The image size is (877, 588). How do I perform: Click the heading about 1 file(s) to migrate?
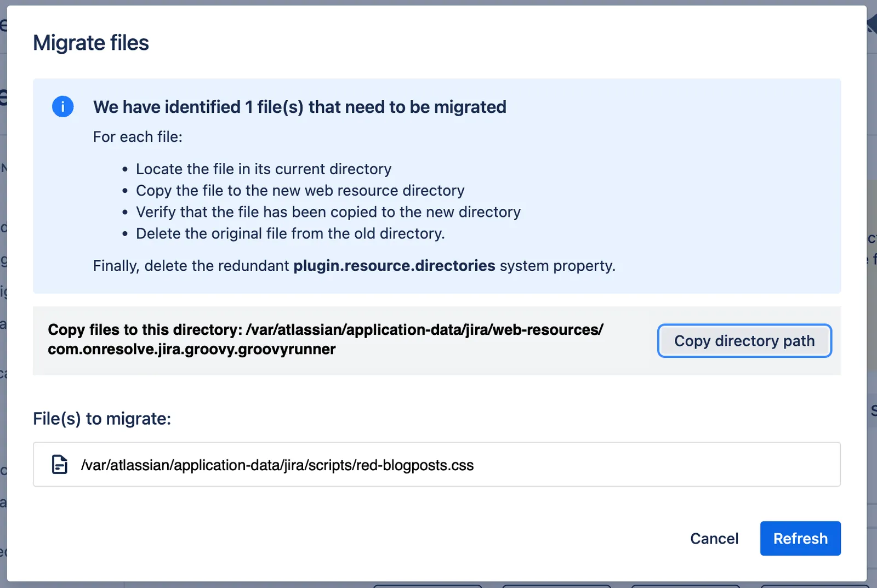tap(299, 107)
